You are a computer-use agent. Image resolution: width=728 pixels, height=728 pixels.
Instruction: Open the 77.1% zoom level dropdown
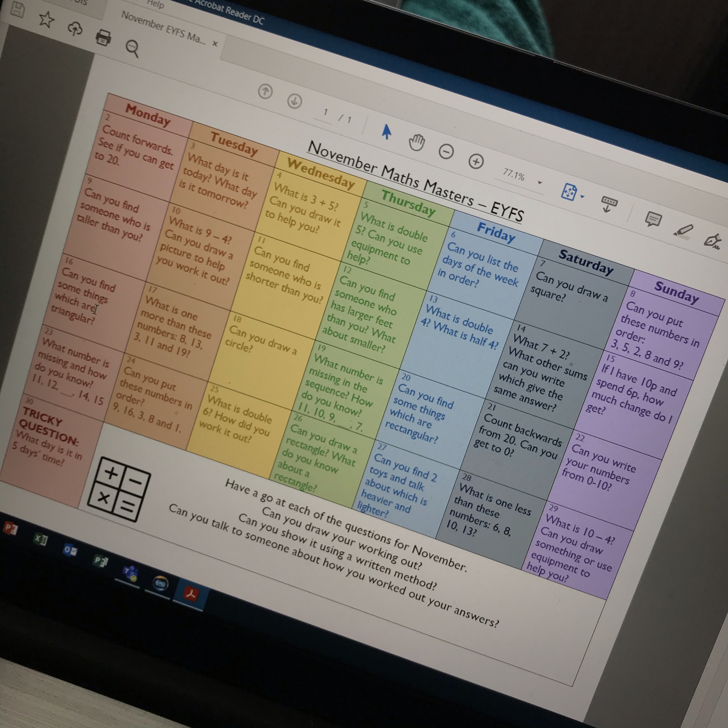[539, 183]
